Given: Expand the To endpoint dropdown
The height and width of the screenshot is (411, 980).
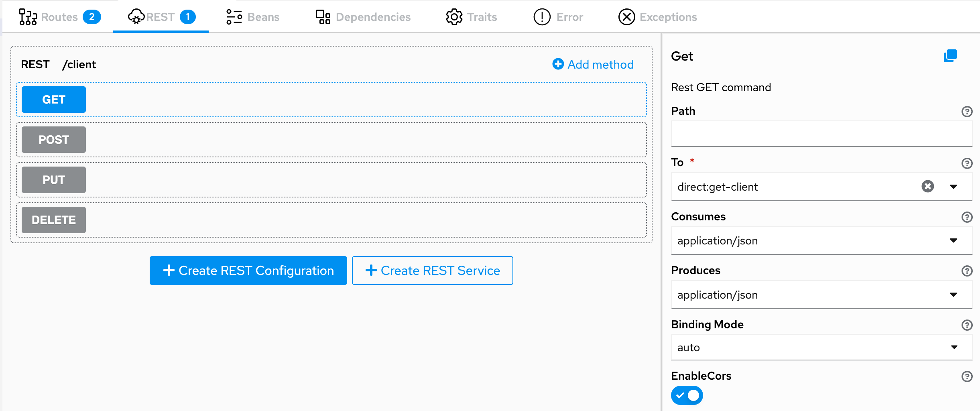Looking at the screenshot, I should coord(954,187).
